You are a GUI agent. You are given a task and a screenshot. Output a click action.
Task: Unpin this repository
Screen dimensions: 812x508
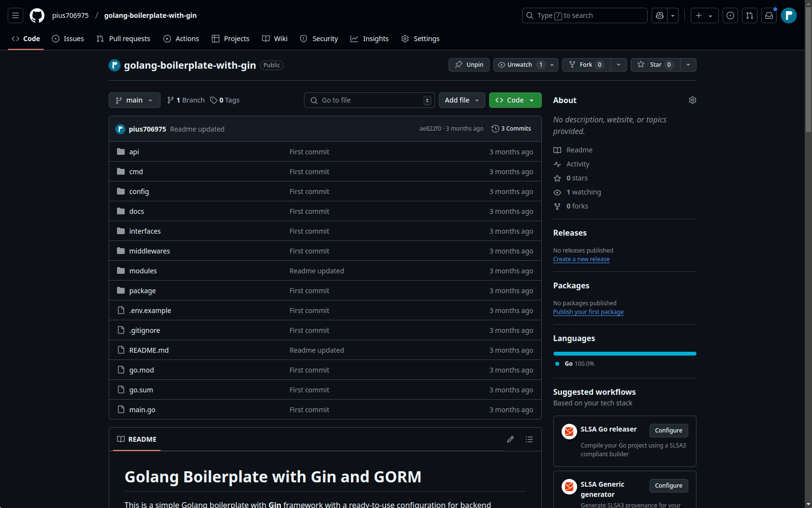(x=469, y=65)
